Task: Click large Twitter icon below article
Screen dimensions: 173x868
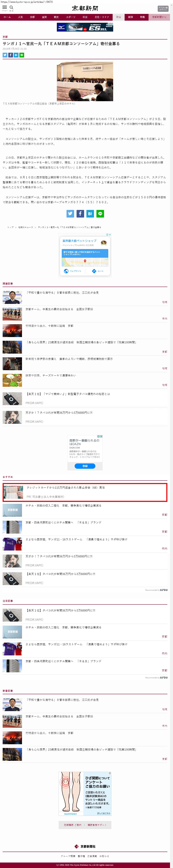Action: pyautogui.click(x=70, y=213)
